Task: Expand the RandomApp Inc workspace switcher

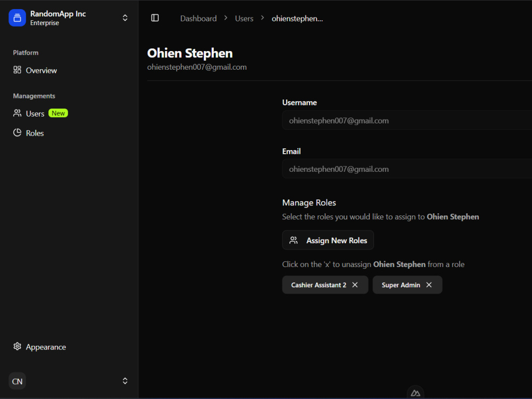Action: click(x=125, y=18)
